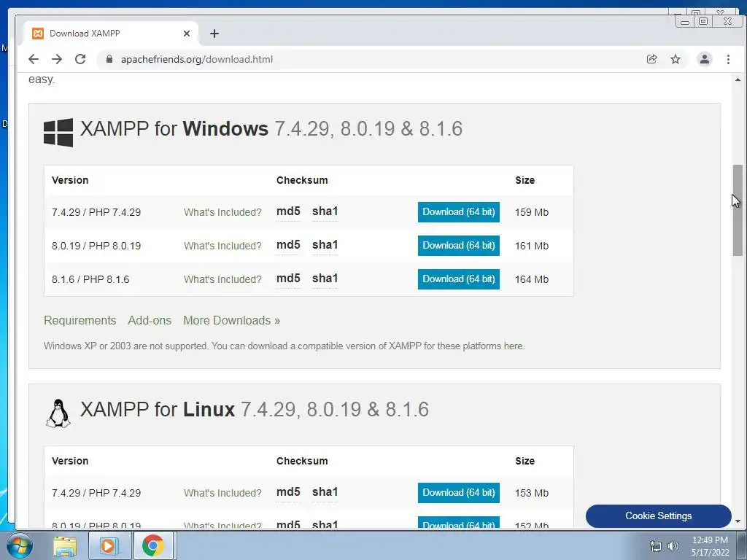Viewport: 747px width, 560px height.
Task: Select the Chrome taskbar icon
Action: [153, 545]
